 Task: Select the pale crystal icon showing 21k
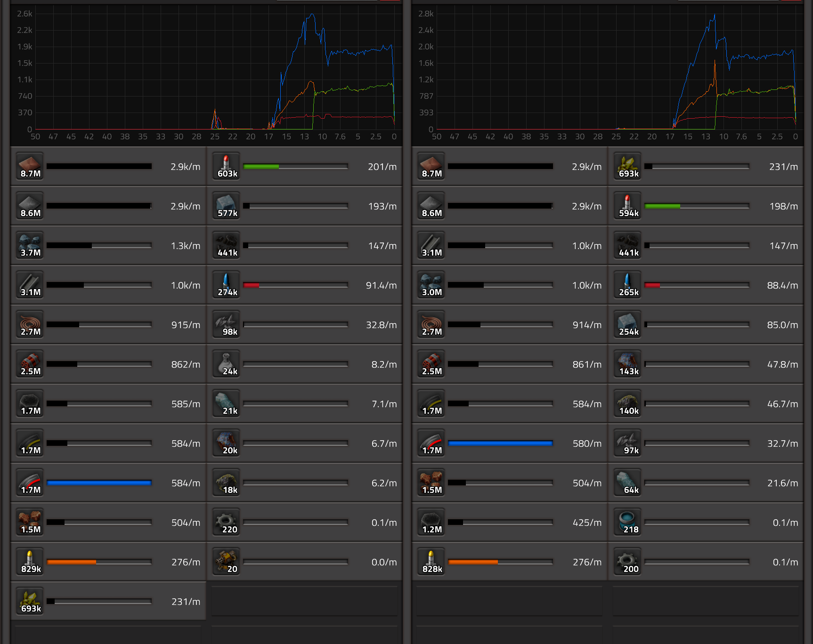click(x=227, y=403)
